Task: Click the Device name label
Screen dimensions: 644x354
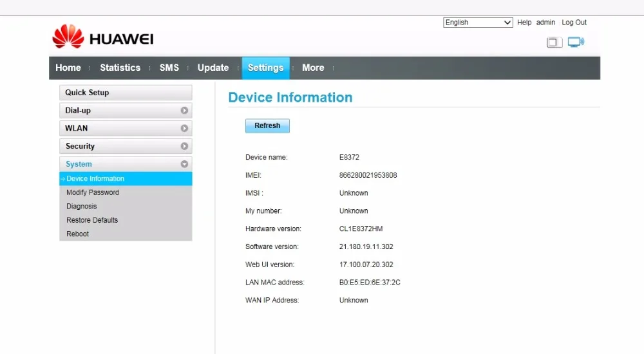Action: click(x=267, y=157)
